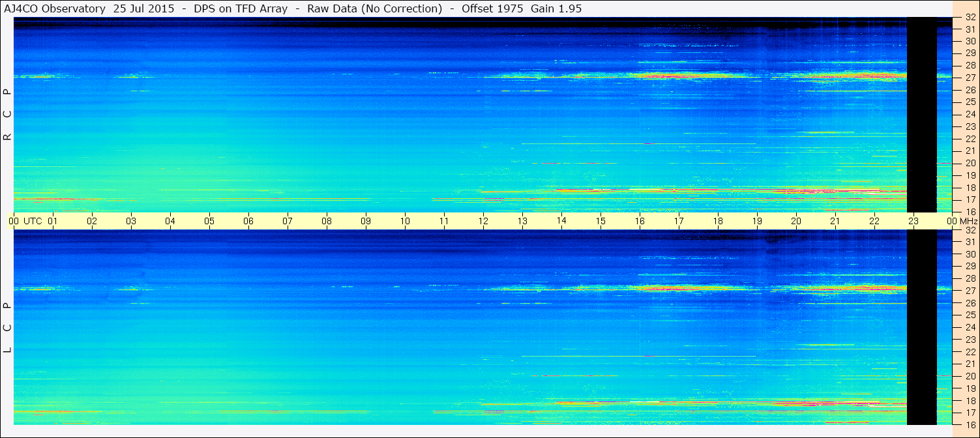Click the 01 hour time marker

click(53, 221)
